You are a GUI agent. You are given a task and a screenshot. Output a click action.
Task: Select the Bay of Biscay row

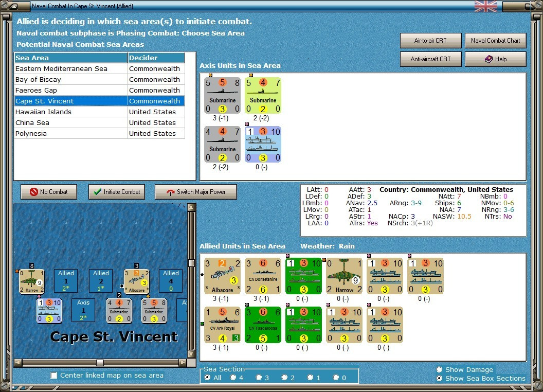tap(99, 79)
